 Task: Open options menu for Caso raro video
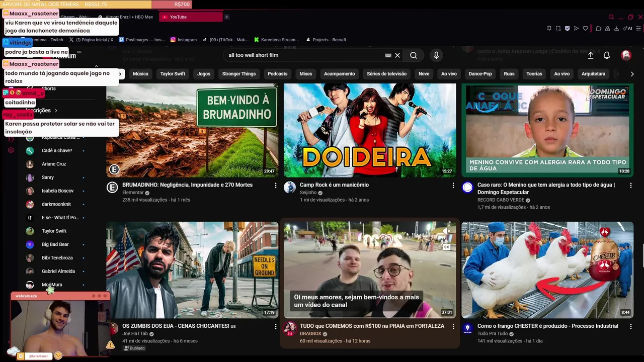click(x=630, y=186)
